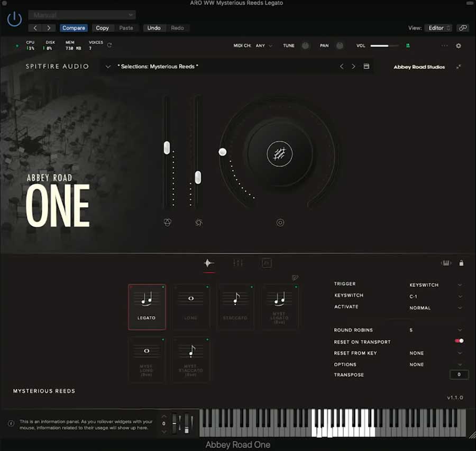
Task: Click the Compare button
Action: point(74,28)
